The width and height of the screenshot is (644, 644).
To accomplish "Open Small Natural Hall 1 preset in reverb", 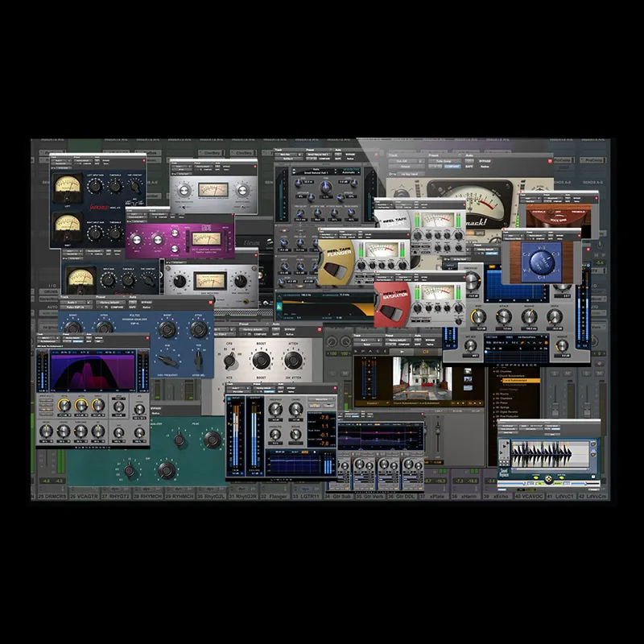I will point(316,173).
